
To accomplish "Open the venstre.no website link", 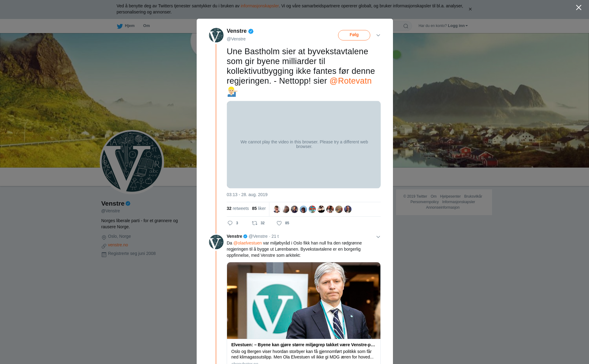I will coord(118,245).
